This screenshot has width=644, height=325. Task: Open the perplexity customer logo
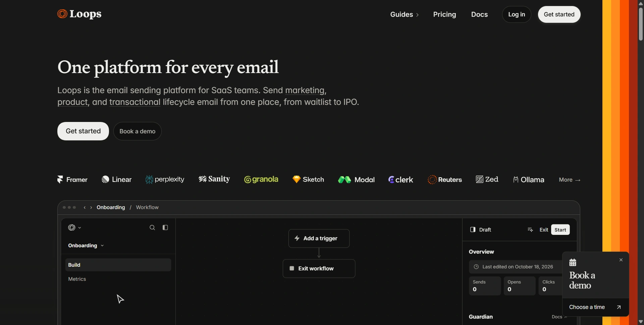[165, 180]
